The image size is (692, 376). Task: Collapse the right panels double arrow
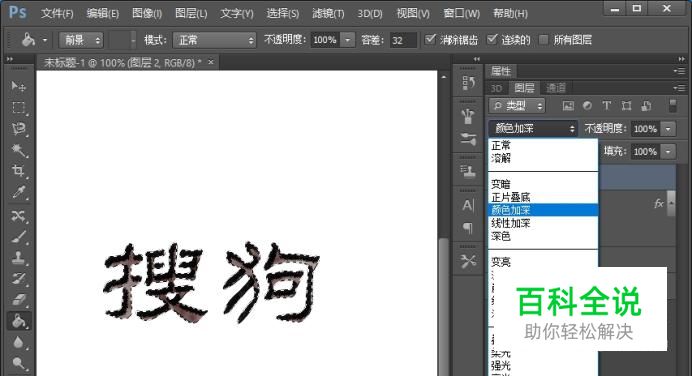pos(682,59)
